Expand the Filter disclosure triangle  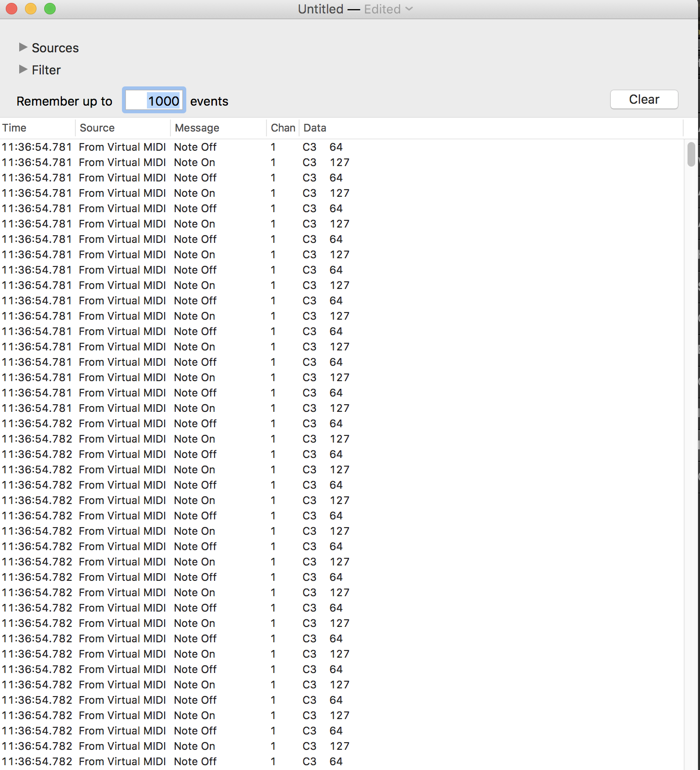(x=23, y=70)
